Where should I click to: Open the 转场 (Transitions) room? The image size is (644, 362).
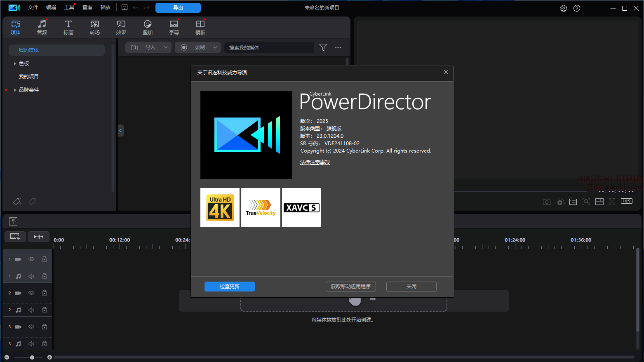95,27
